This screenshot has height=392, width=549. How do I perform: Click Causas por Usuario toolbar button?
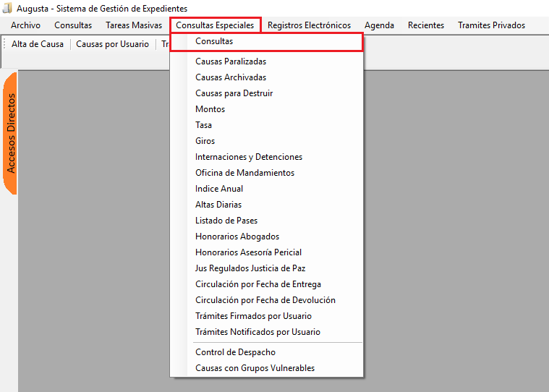[x=112, y=44]
